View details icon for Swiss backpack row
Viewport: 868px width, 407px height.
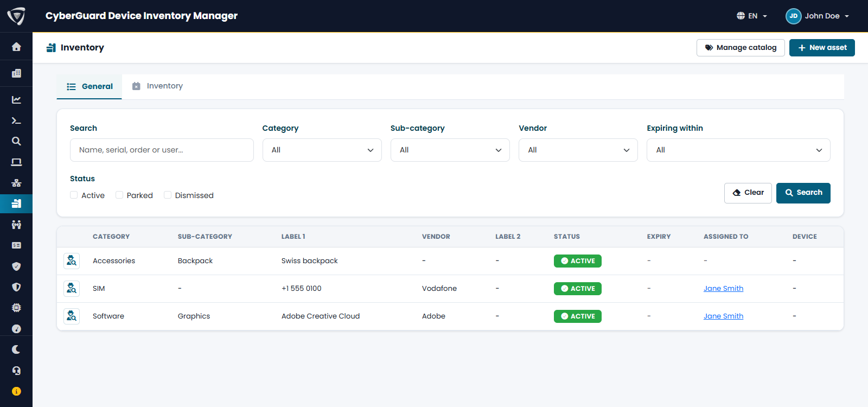tap(72, 261)
